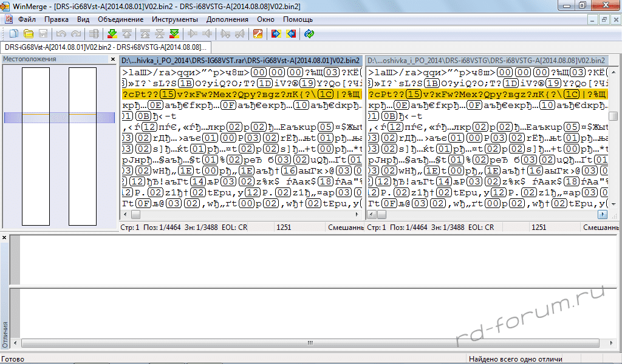Click the right pane horizontal scrollbar right arrow
The image size is (622, 364).
(602, 215)
